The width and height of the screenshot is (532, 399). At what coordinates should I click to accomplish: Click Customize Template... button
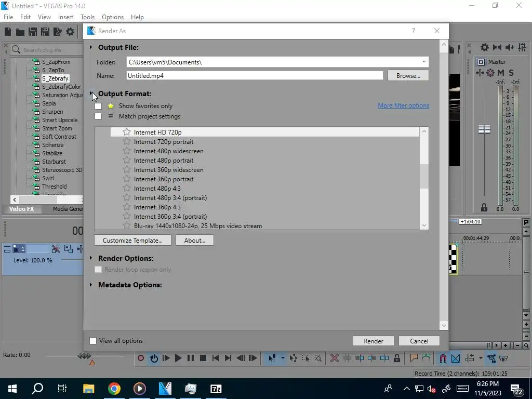coord(132,240)
